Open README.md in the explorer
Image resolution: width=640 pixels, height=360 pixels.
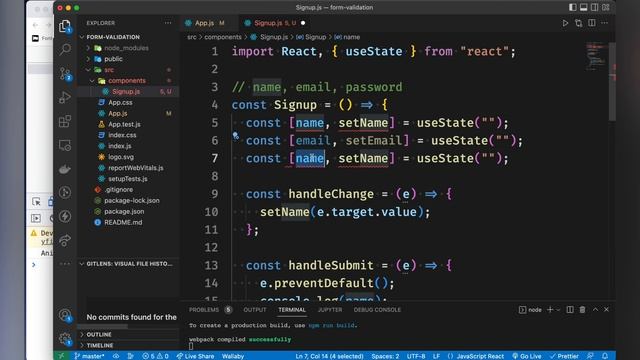[123, 222]
